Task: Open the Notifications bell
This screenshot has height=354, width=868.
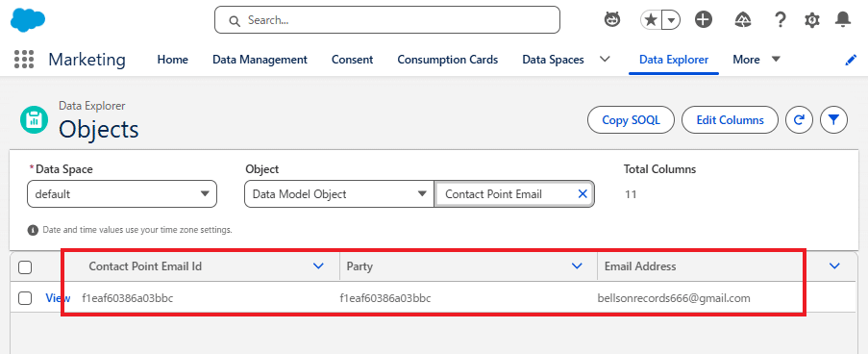Action: tap(843, 20)
